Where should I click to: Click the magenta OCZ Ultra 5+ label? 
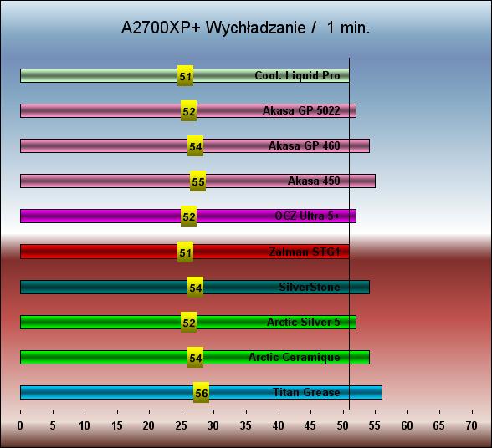pos(308,216)
